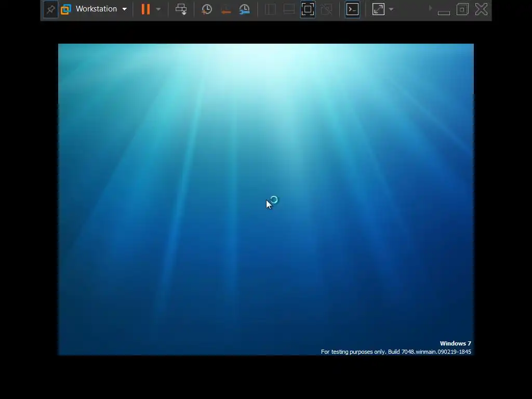Expand the stretch options dropdown arrow
The height and width of the screenshot is (399, 532).
point(391,9)
